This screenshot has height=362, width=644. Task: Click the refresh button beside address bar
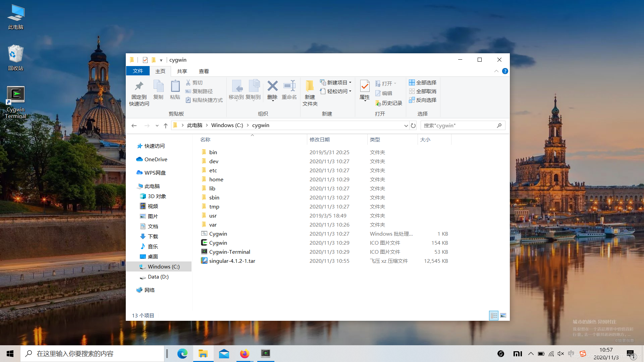pos(413,126)
